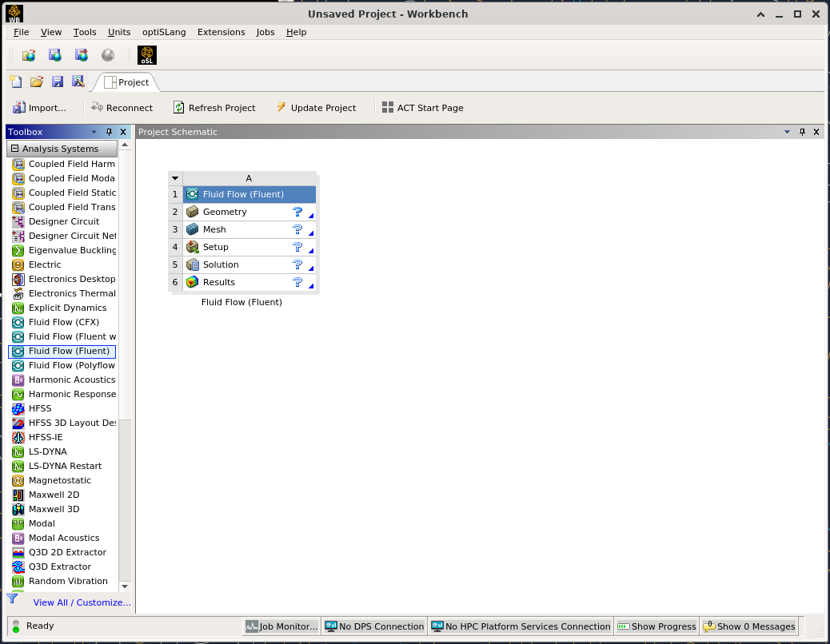Collapse the Analysis Systems group
The image size is (830, 644).
pos(14,149)
